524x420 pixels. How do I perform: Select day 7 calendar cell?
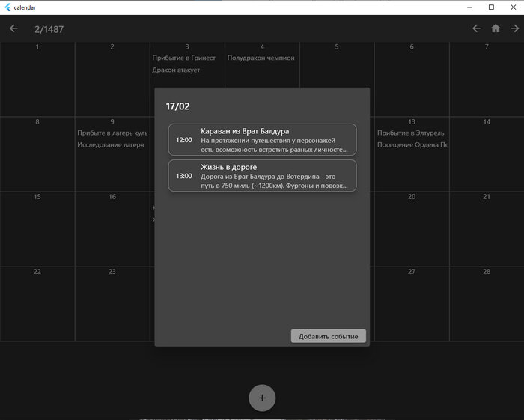click(x=487, y=79)
